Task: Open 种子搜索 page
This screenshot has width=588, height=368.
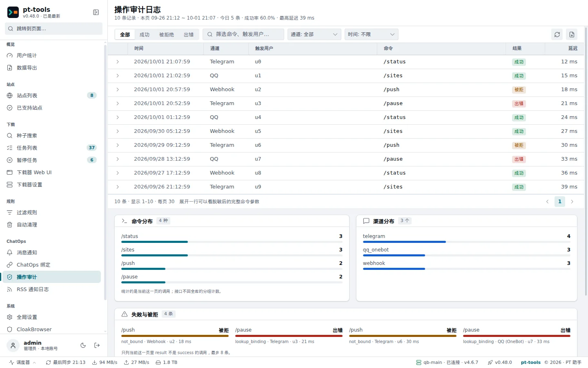Action: click(x=52, y=135)
